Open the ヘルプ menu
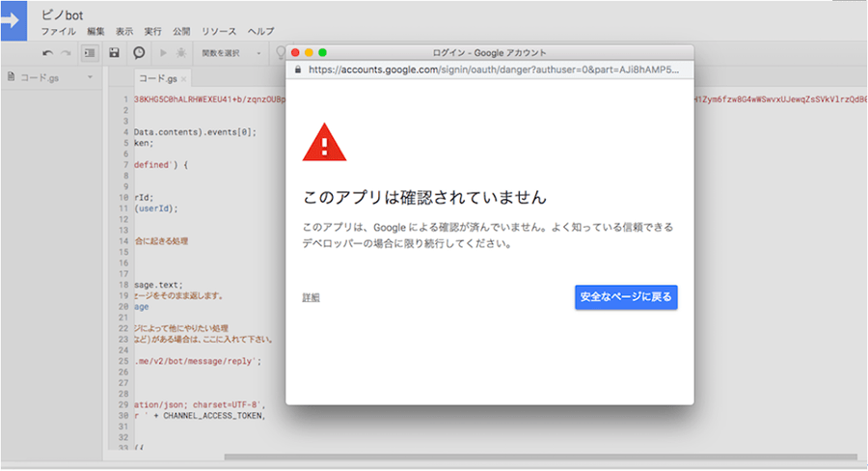868x471 pixels. [x=260, y=32]
